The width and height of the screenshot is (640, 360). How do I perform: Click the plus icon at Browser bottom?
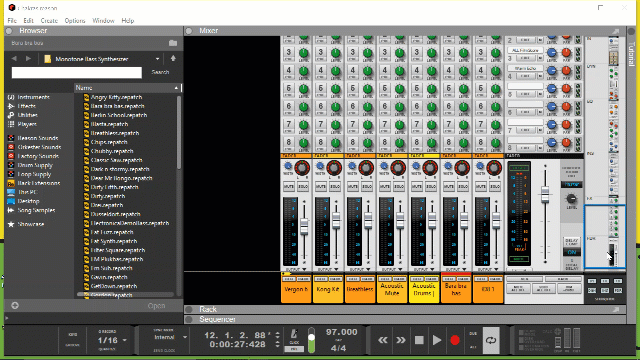(x=15, y=305)
